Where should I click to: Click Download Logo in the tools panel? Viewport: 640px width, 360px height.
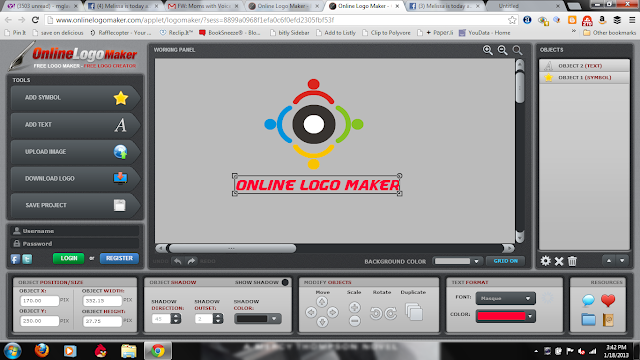click(76, 179)
